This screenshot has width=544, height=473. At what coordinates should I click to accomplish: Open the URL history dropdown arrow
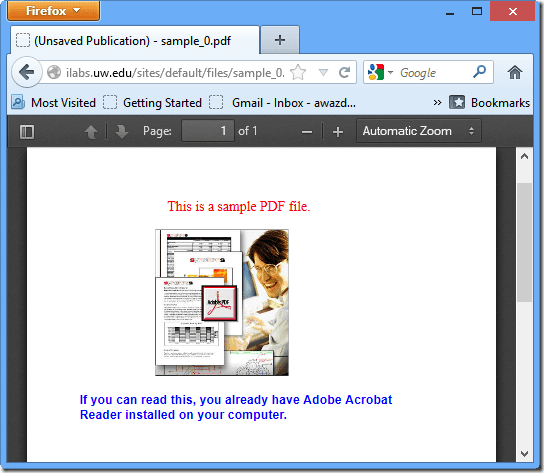click(323, 73)
